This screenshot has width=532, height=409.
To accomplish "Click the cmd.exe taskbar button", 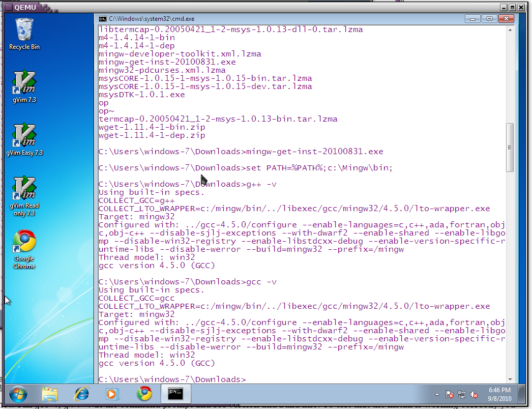I will 176,394.
